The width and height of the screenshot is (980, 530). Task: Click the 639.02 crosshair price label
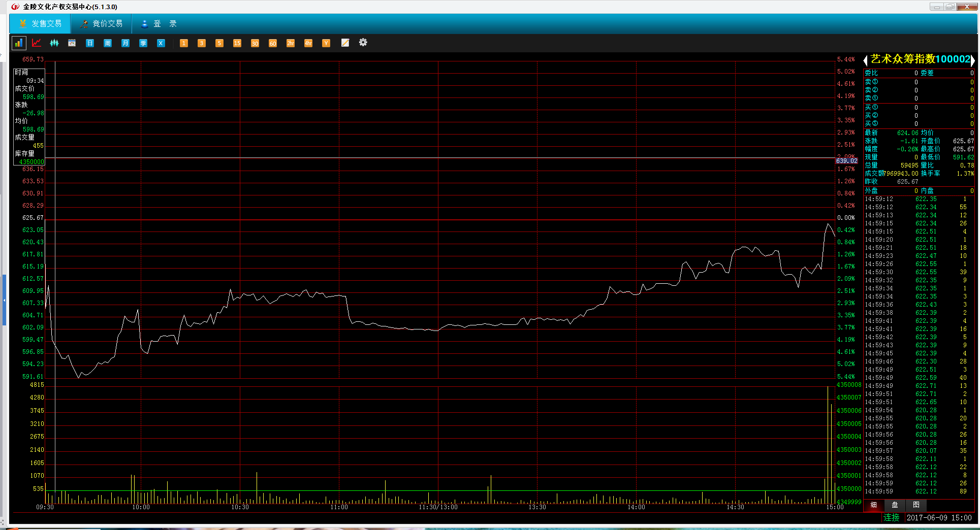point(846,161)
